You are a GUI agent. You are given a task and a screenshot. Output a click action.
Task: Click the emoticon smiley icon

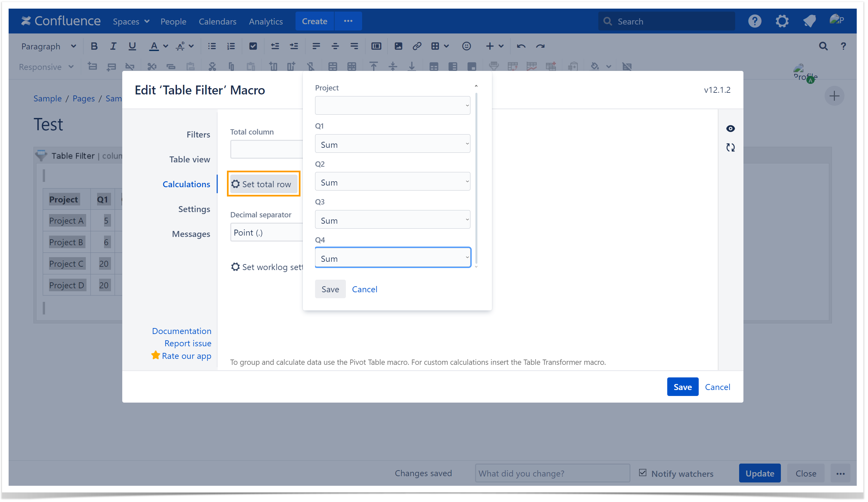[x=466, y=46]
